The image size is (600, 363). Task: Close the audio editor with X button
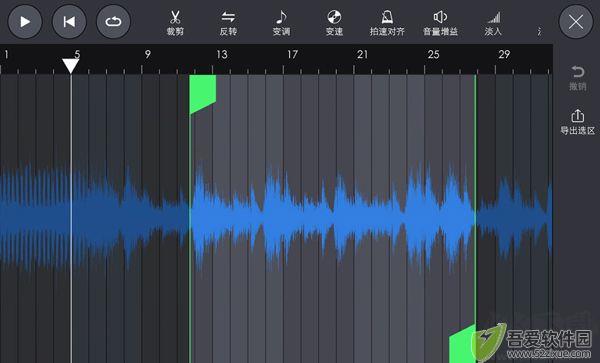coord(576,22)
